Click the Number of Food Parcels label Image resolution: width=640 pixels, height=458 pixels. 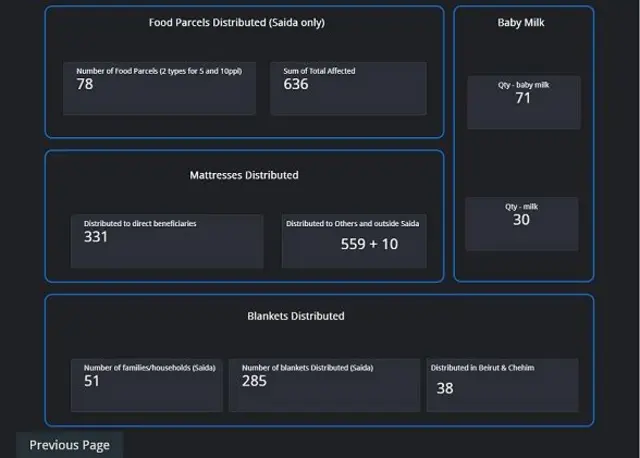[x=166, y=71]
